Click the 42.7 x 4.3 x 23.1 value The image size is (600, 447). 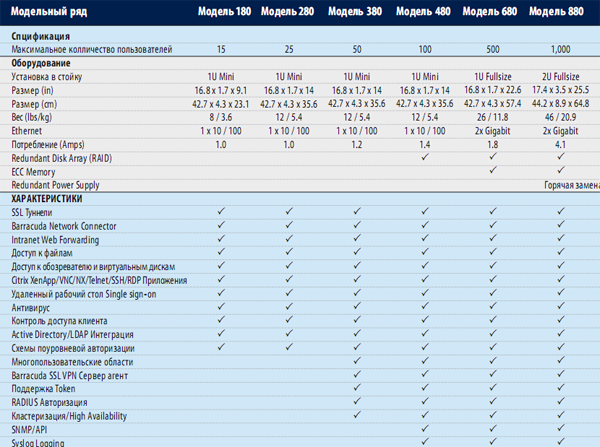click(x=221, y=104)
